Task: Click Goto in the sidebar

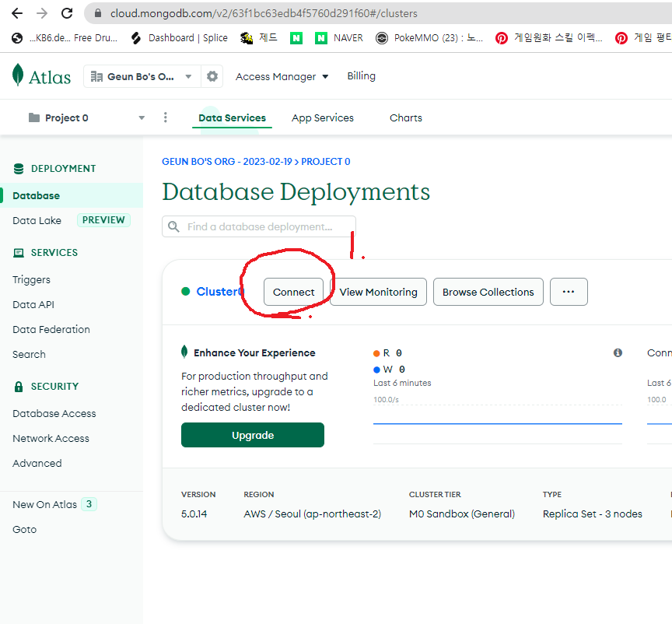Action: tap(24, 529)
